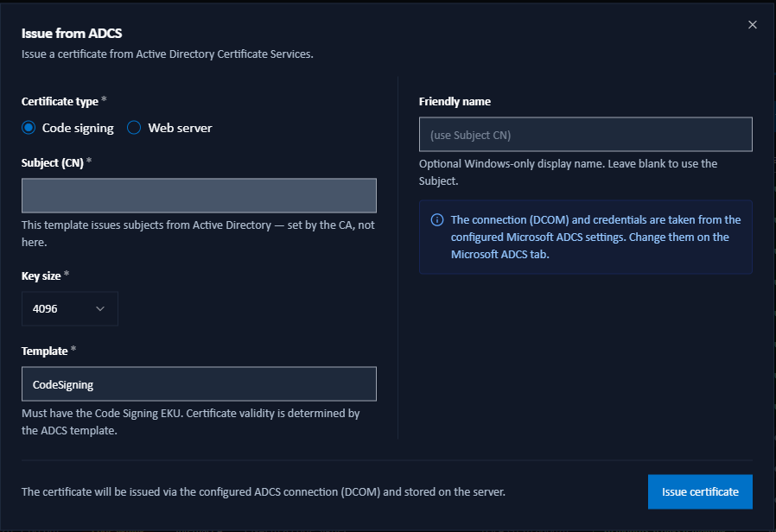The height and width of the screenshot is (532, 776).
Task: Click the Friendly name label
Action: click(x=455, y=101)
